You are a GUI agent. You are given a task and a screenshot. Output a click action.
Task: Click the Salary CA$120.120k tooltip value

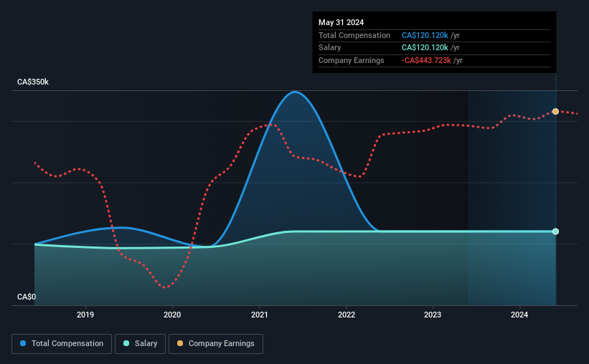pos(425,48)
